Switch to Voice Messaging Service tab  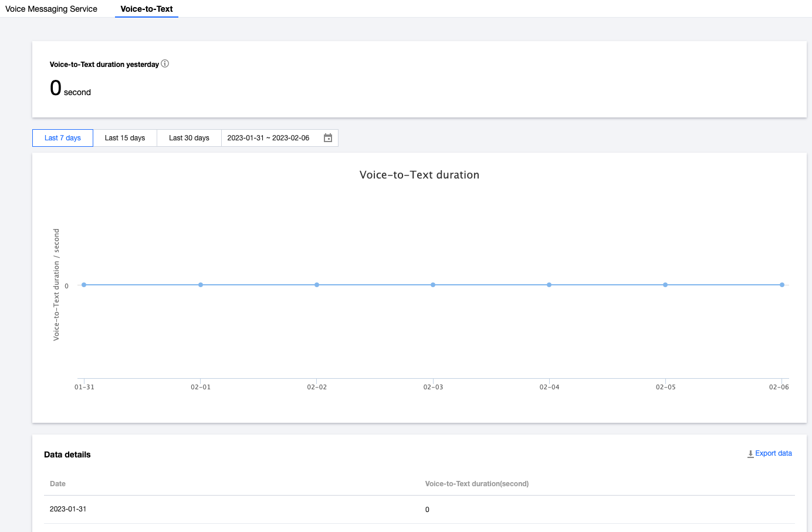(52, 9)
